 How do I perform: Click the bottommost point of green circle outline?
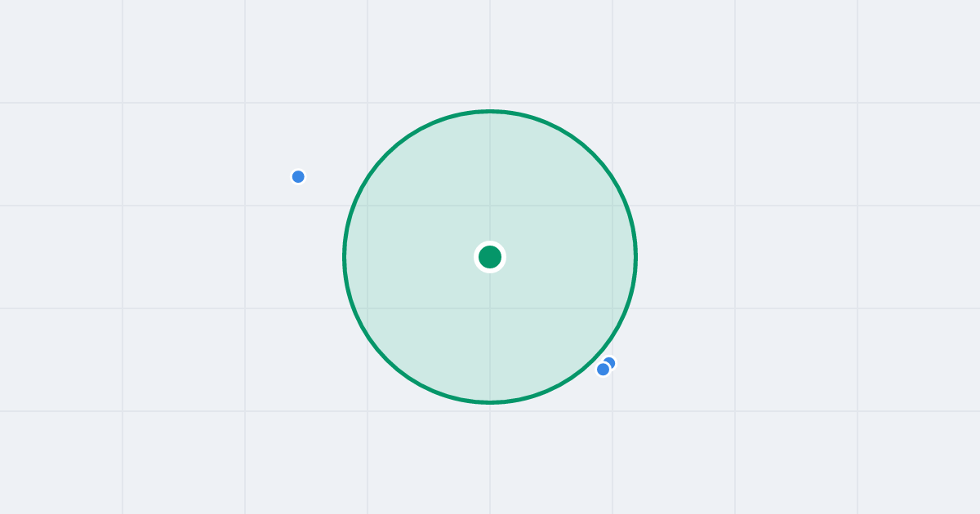click(x=490, y=402)
